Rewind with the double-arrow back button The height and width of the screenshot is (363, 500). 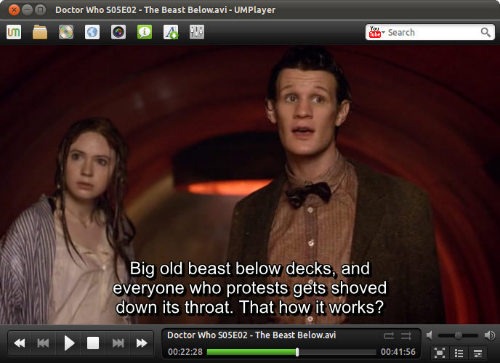click(19, 343)
